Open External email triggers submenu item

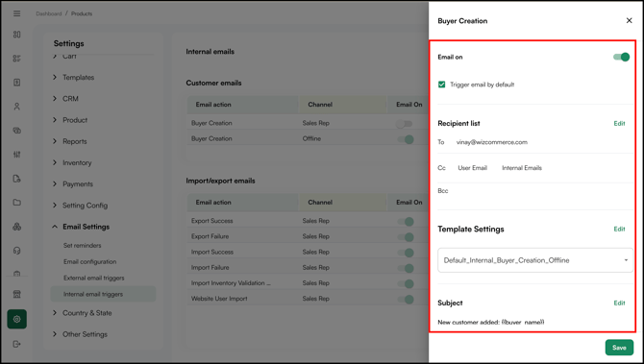pyautogui.click(x=93, y=278)
